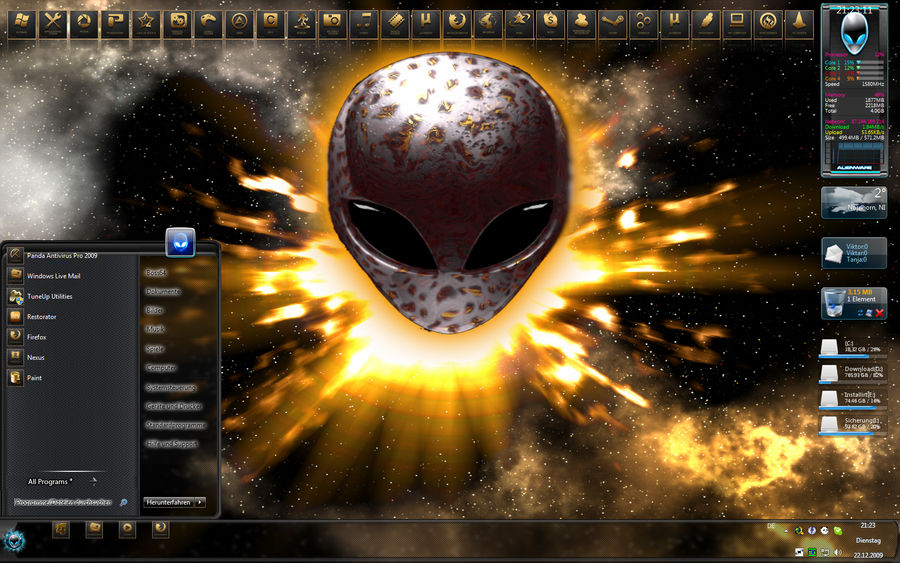Screen dimensions: 900x563
Task: Launch the gold letter P dock icon
Action: 115,24
